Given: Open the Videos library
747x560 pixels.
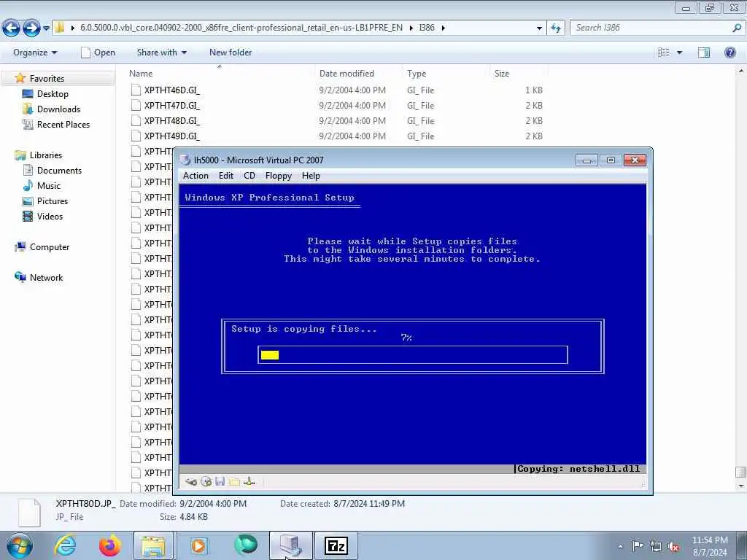Looking at the screenshot, I should click(50, 216).
